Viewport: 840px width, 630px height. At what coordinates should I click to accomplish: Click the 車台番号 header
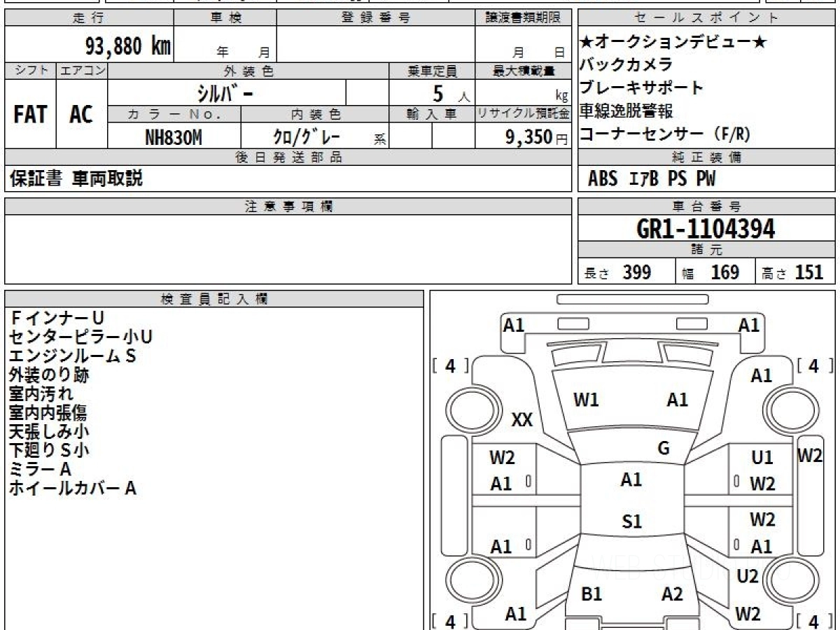pos(707,206)
